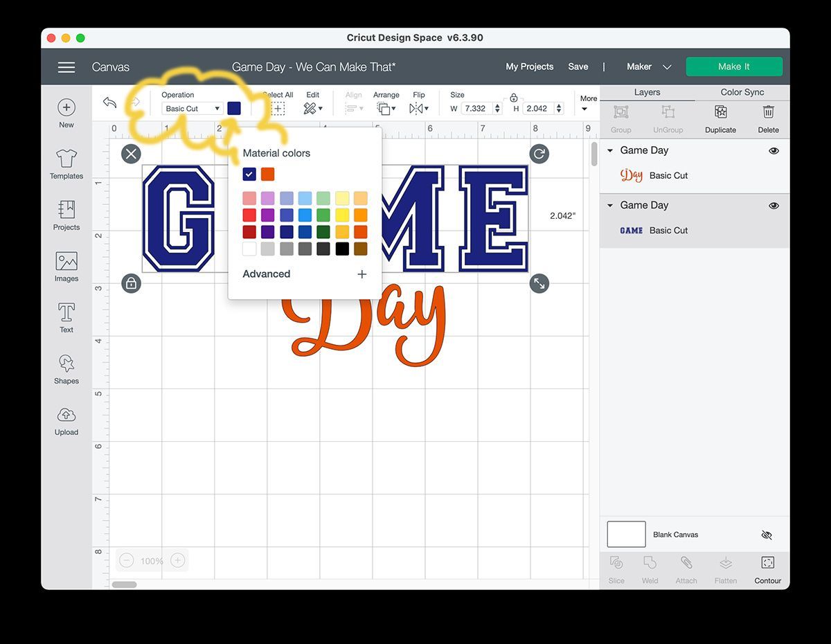This screenshot has height=644, width=831.
Task: Click the Canvas label in the header
Action: tap(111, 67)
